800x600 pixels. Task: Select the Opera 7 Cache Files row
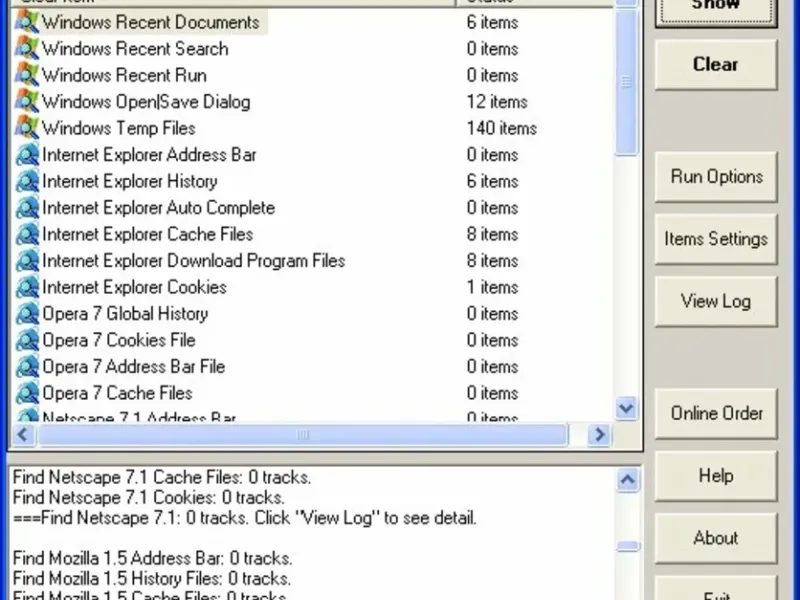coord(312,393)
